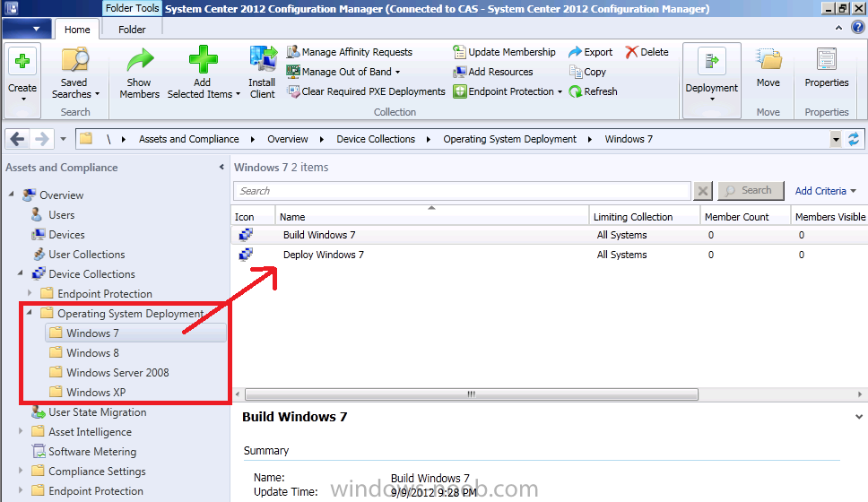Clear the search with the X button

point(702,191)
